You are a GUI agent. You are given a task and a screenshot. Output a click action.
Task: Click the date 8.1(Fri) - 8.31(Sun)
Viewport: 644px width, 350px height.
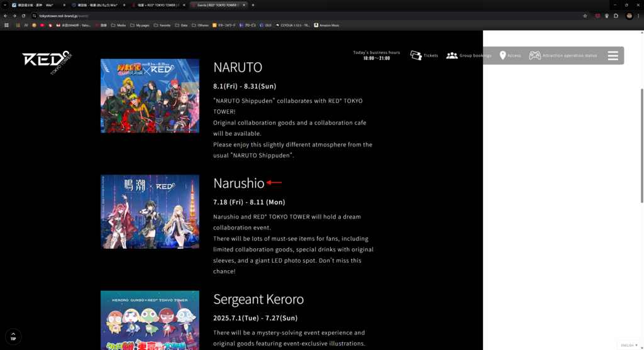click(245, 86)
